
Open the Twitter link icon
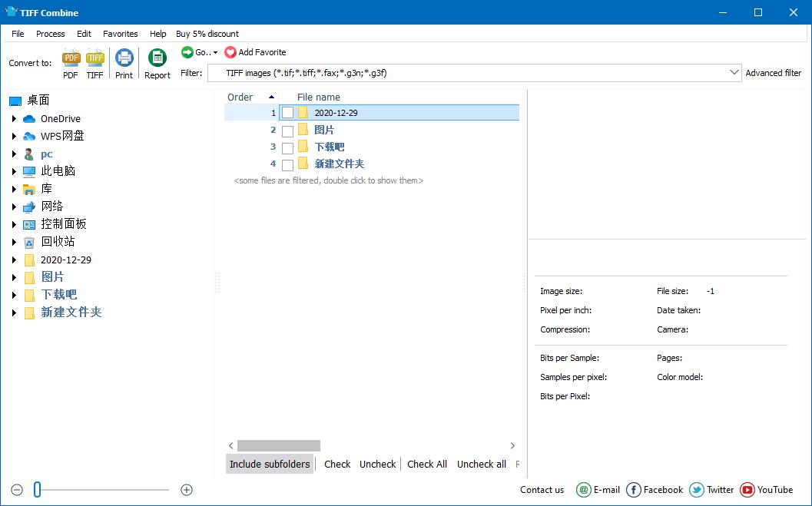697,489
